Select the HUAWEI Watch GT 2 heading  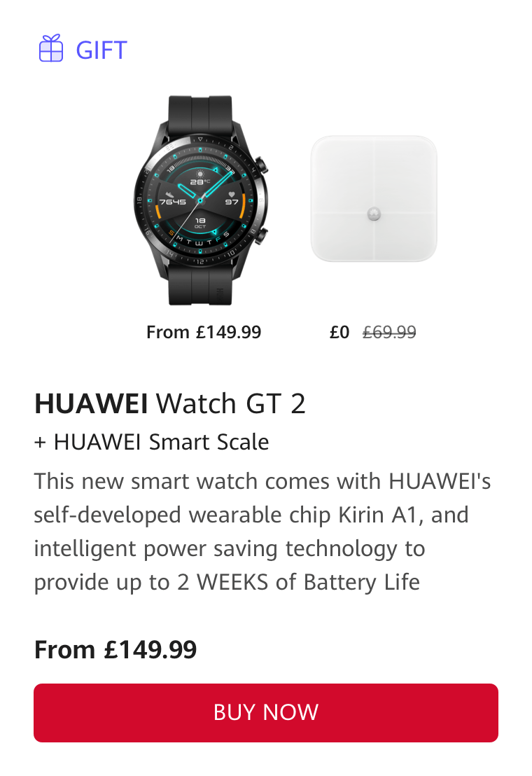(x=169, y=403)
